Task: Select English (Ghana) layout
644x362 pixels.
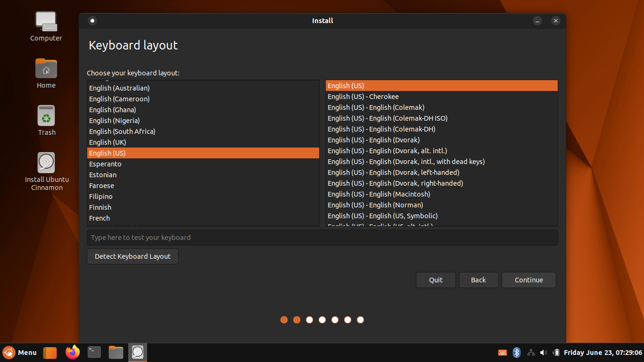Action: click(203, 110)
